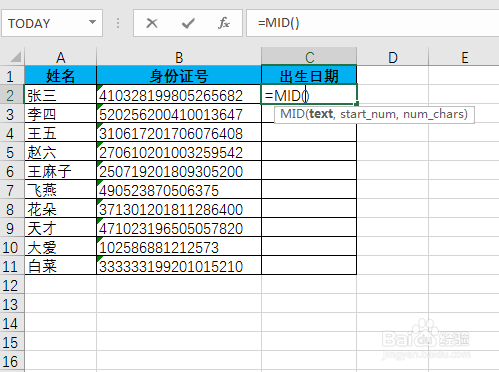Select column C header
This screenshot has height=372, width=499.
309,57
